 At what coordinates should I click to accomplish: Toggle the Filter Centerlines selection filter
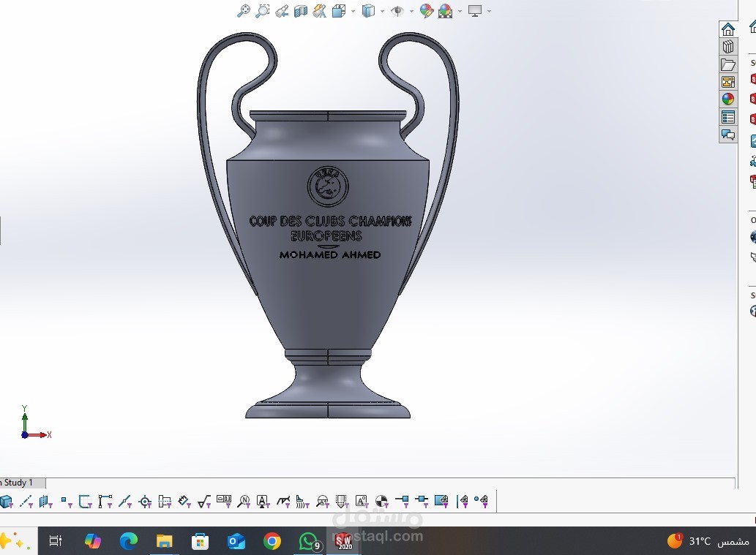pyautogui.click(x=165, y=502)
